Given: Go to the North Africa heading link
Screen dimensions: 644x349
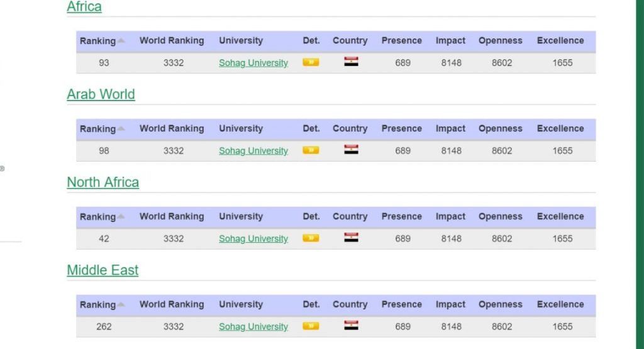Looking at the screenshot, I should point(103,182).
